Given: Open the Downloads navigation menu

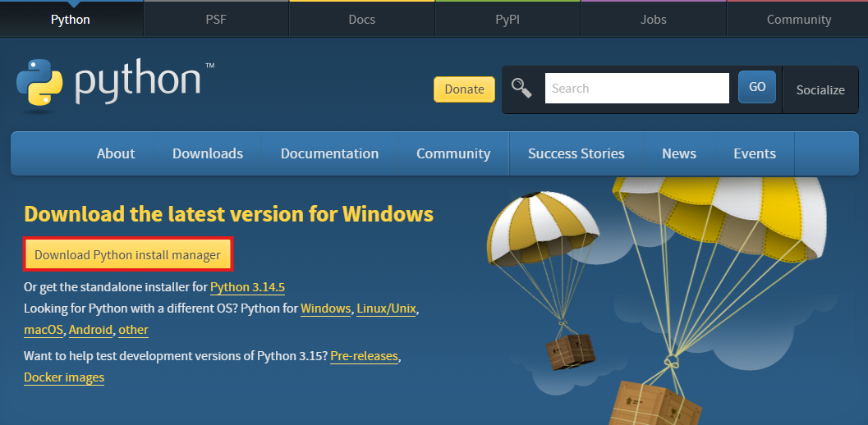Looking at the screenshot, I should click(208, 153).
